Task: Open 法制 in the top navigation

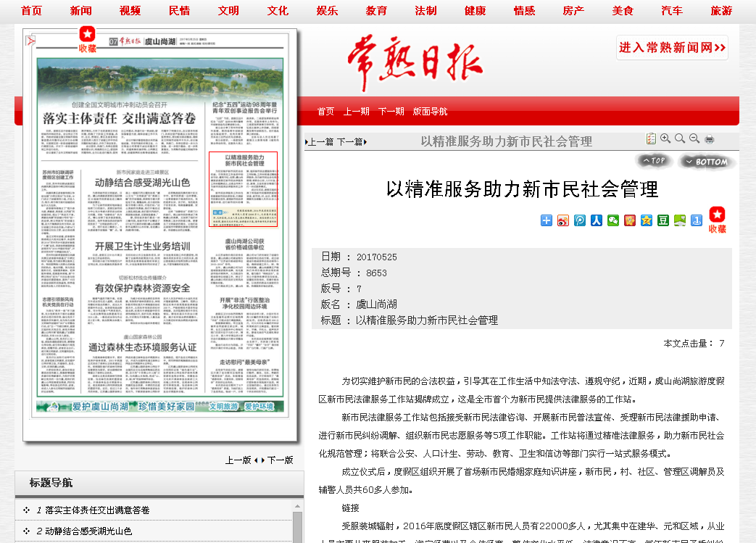Action: coord(425,11)
